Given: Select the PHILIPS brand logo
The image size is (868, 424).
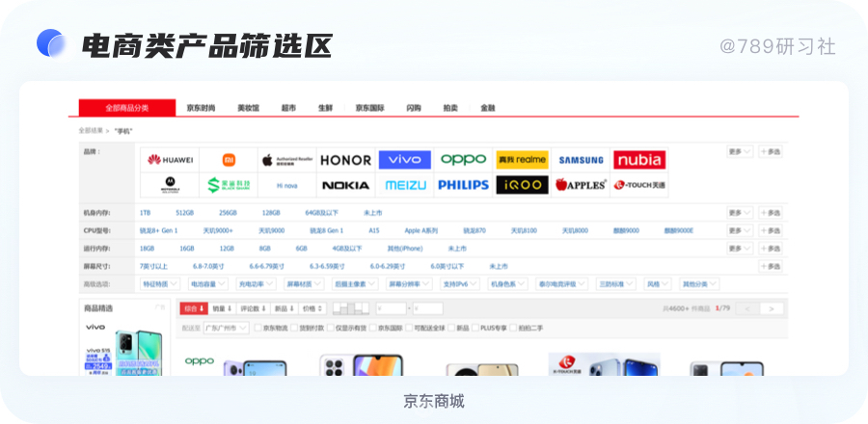Looking at the screenshot, I should coord(463,185).
